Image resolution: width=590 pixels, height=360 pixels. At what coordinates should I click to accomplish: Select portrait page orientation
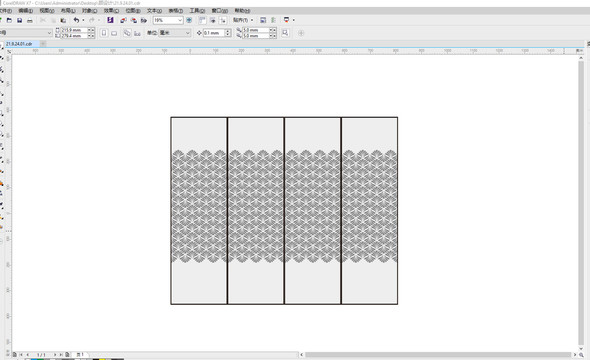tap(104, 33)
